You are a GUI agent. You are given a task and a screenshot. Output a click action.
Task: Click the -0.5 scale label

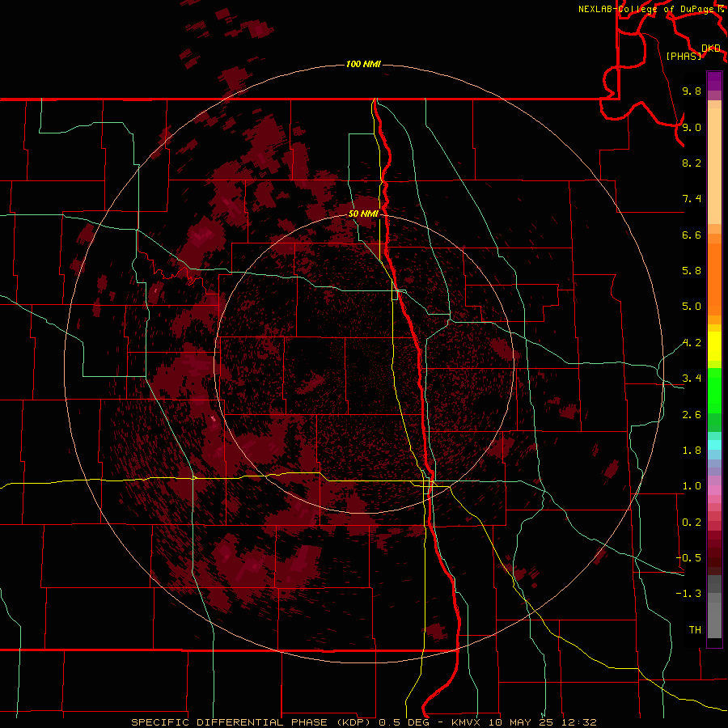[x=688, y=558]
